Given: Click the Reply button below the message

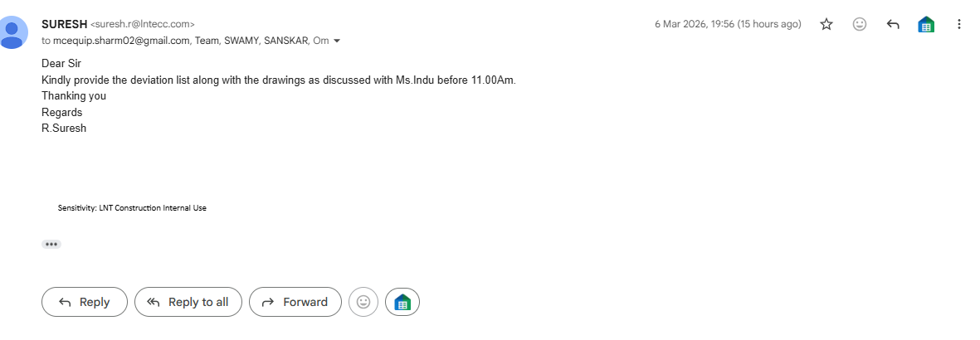Looking at the screenshot, I should pos(85,302).
